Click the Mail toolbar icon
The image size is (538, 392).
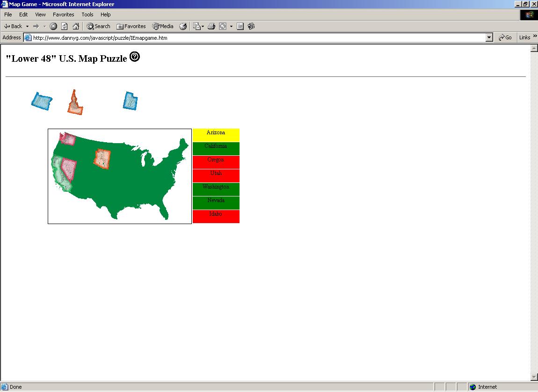click(x=196, y=26)
